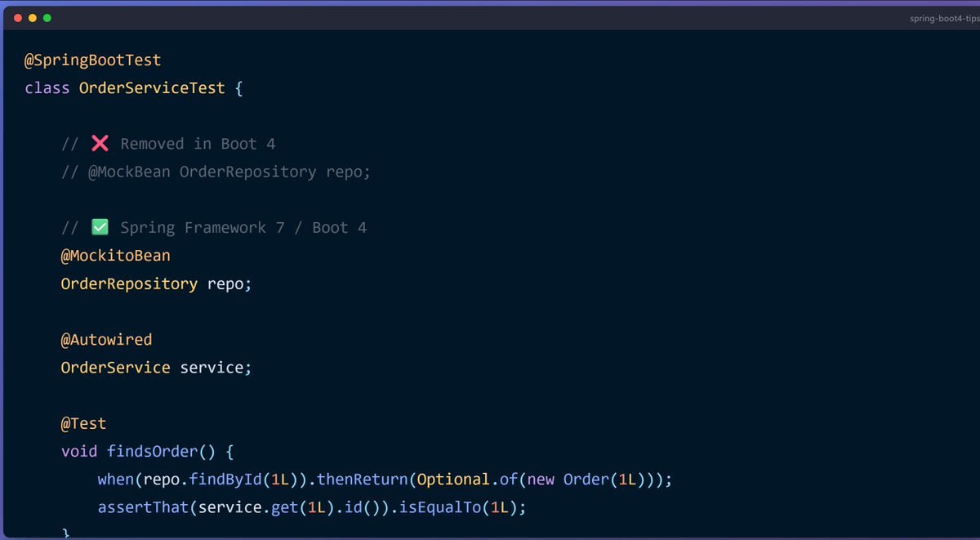Click the OrderRepository type on the repo field line
Viewport: 980px width, 540px height.
[129, 283]
